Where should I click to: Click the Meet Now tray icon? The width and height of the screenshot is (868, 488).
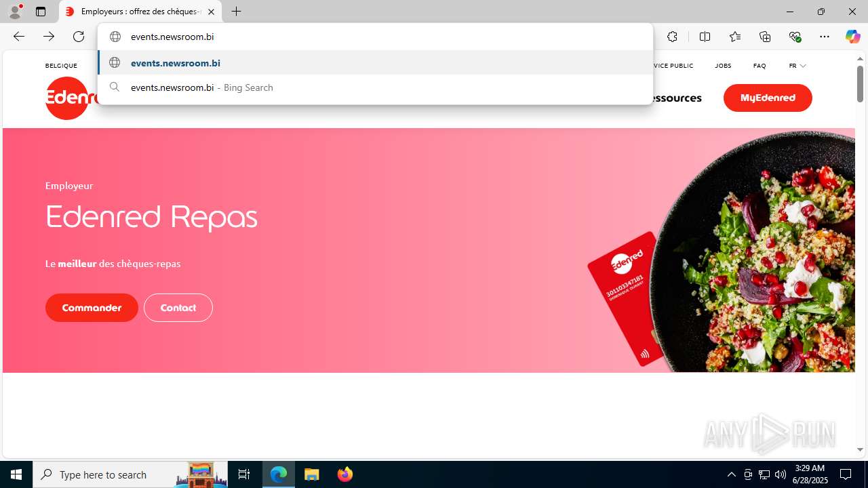(748, 474)
